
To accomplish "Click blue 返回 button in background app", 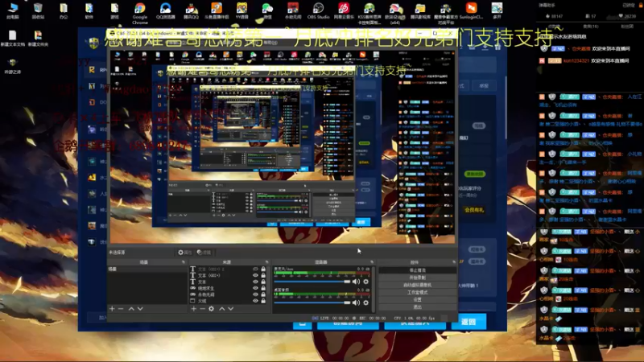I will [x=469, y=323].
